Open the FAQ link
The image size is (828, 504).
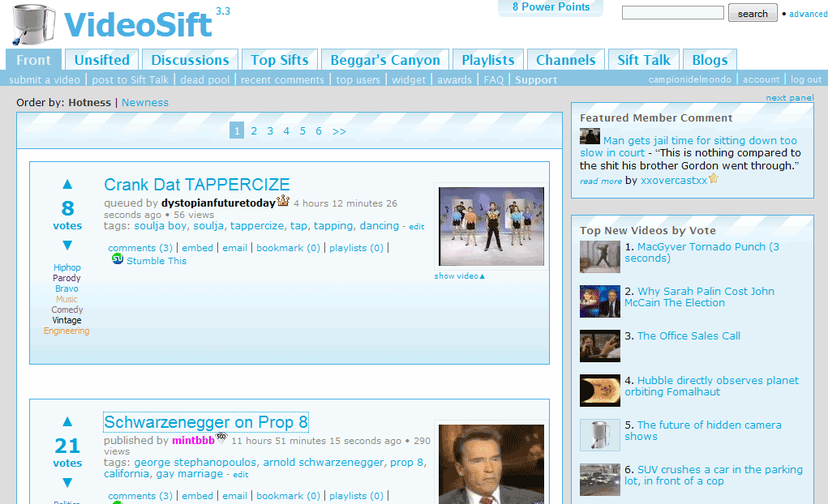[494, 79]
